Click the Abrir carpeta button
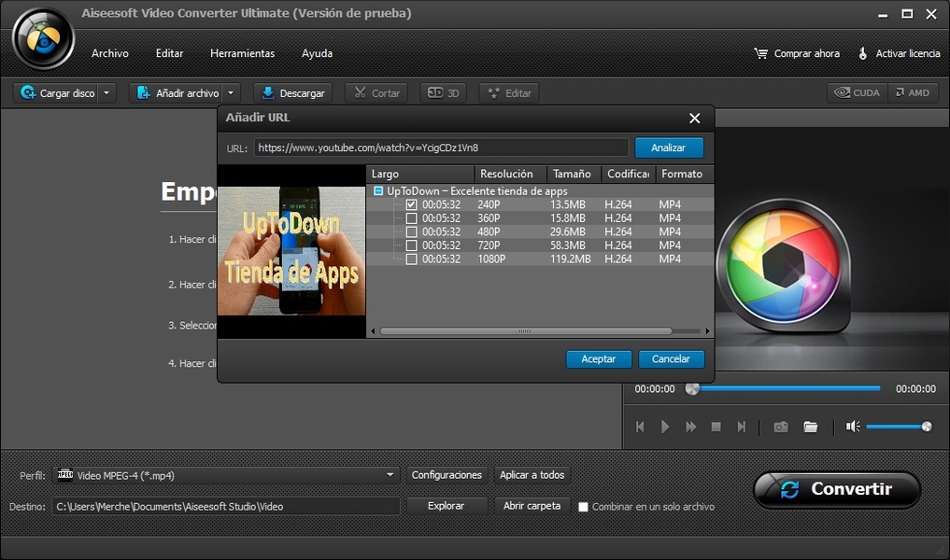Screen dimensions: 950x560 click(x=532, y=506)
